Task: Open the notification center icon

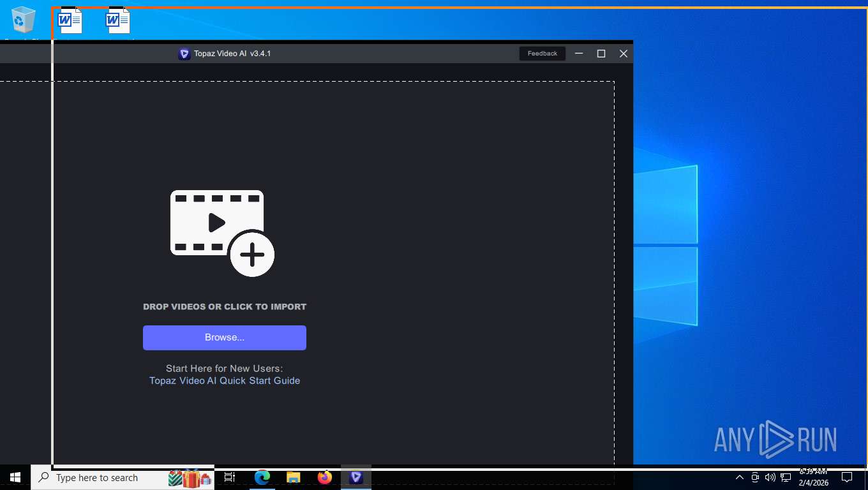Action: (x=847, y=477)
